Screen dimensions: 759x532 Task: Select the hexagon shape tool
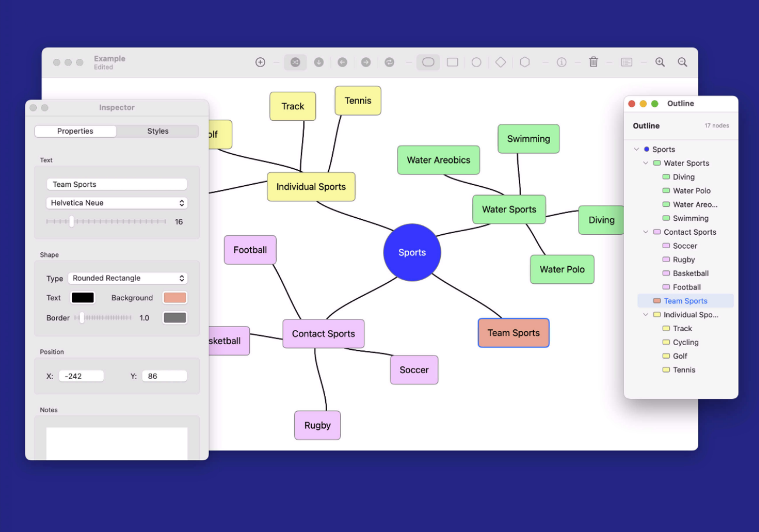point(525,62)
